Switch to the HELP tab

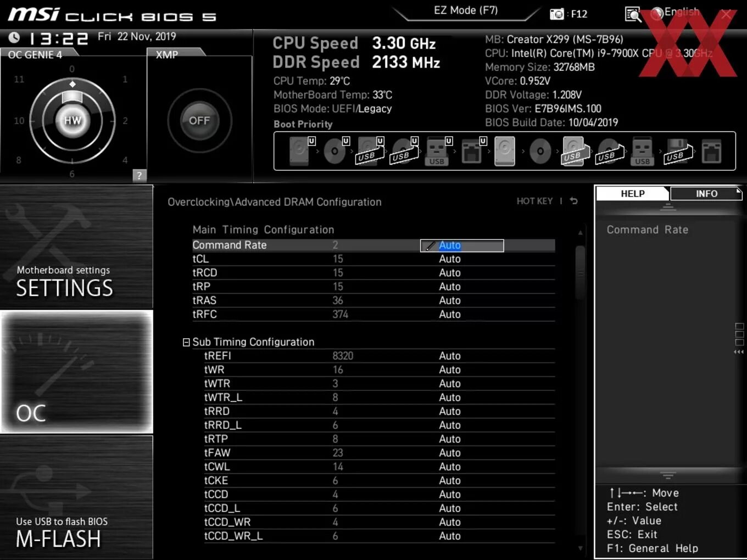[x=632, y=194]
